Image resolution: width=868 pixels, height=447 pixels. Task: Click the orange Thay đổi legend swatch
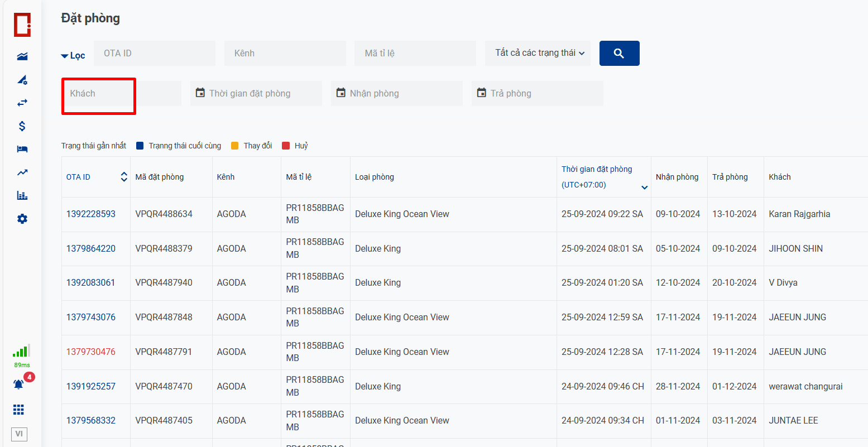tap(235, 146)
